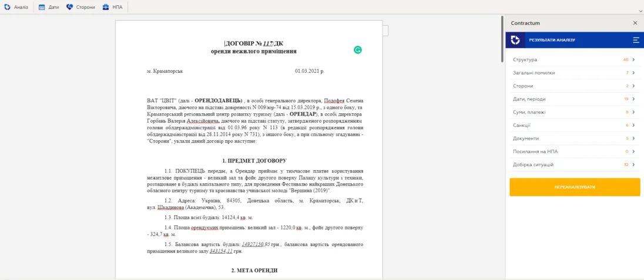Click the Загальні помилки count 7
The height and width of the screenshot is (280, 644).
coord(627,73)
